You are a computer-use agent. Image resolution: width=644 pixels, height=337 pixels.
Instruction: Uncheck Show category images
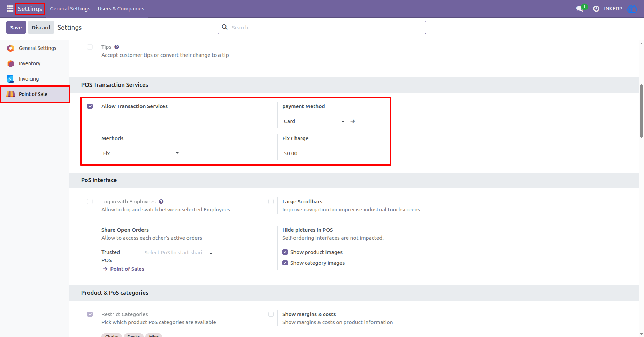pyautogui.click(x=285, y=263)
